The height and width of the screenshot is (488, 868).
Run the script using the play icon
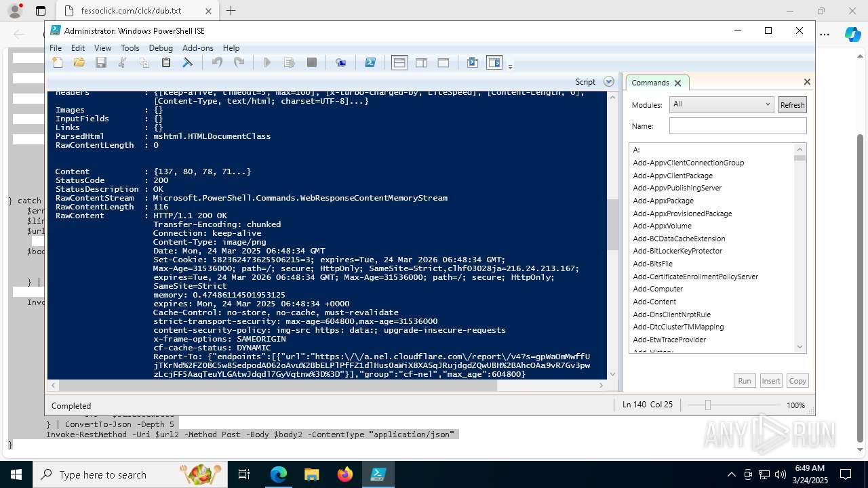pos(267,62)
